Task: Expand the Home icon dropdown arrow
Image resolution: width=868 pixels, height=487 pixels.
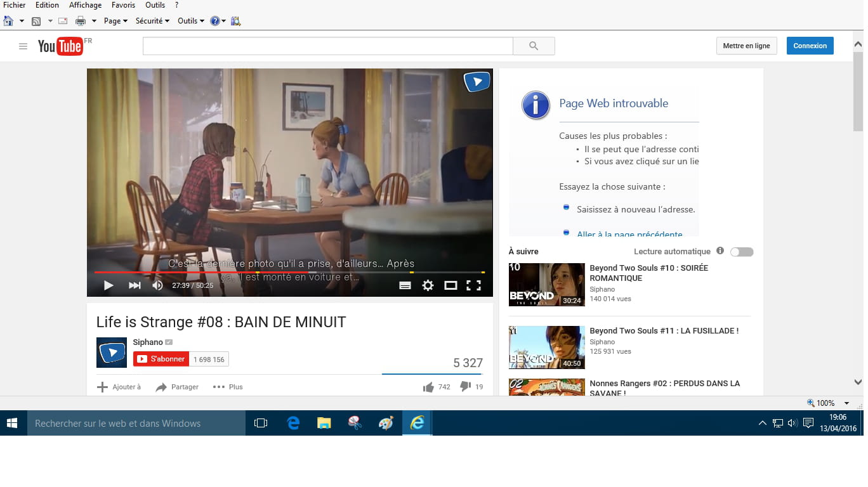Action: tap(22, 21)
